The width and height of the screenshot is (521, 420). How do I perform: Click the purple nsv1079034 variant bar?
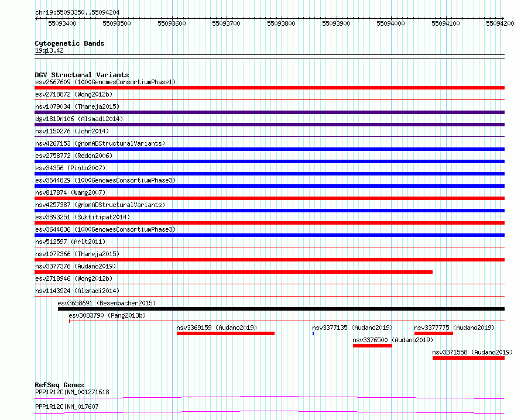tap(269, 112)
